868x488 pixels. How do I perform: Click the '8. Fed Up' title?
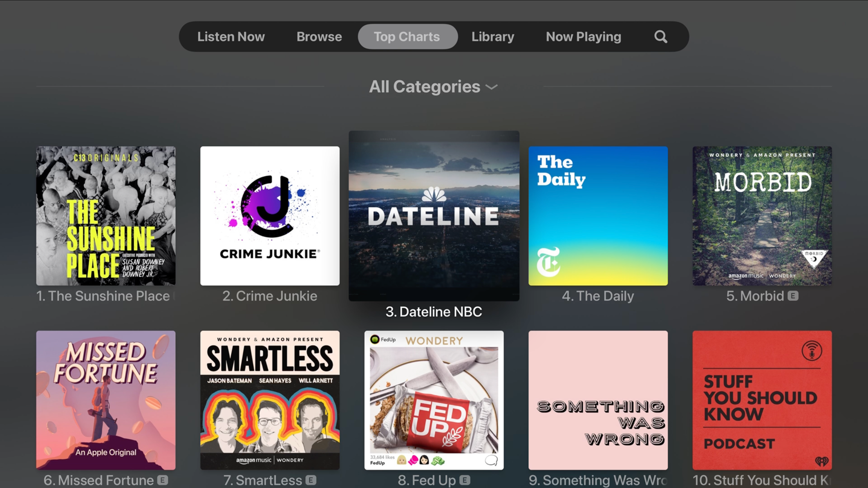[427, 480]
